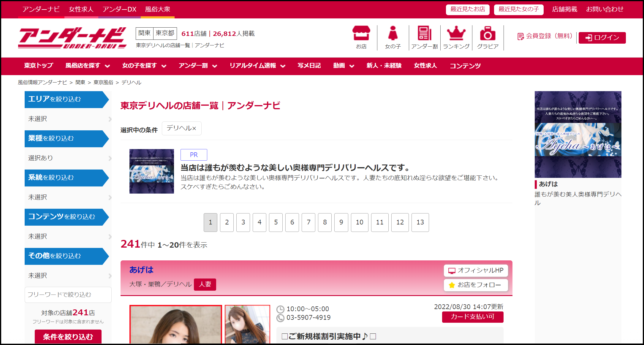Go to 東京トップ menu item

(x=39, y=66)
